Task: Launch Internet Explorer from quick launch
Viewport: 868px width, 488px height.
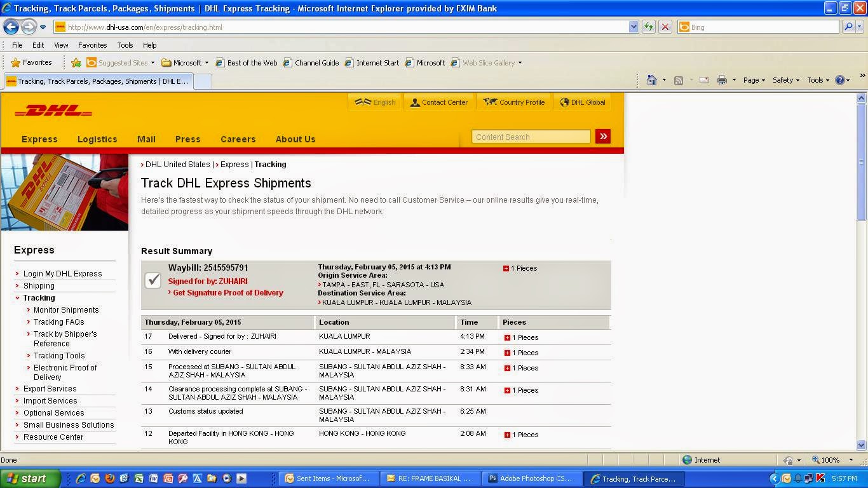Action: click(x=81, y=478)
